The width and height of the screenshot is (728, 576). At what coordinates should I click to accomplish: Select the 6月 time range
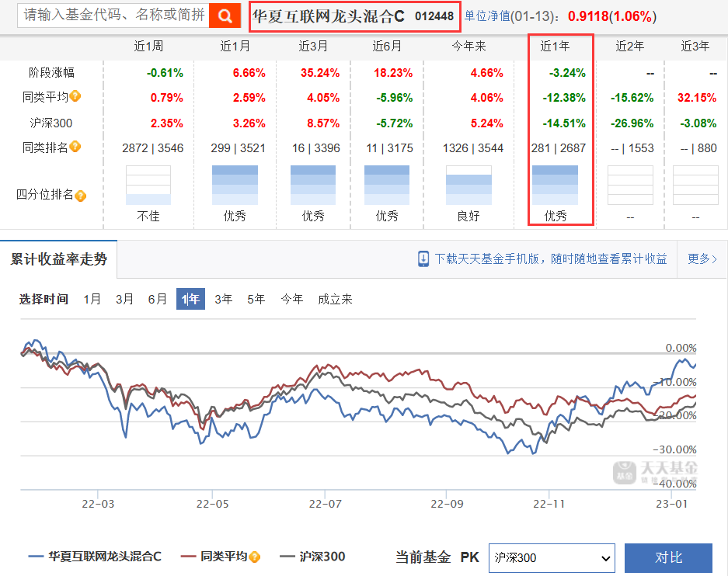[158, 299]
